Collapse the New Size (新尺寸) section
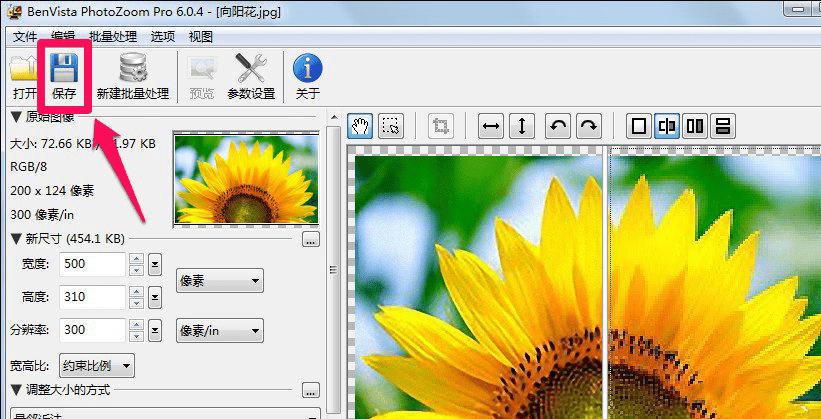821x419 pixels. coord(16,239)
